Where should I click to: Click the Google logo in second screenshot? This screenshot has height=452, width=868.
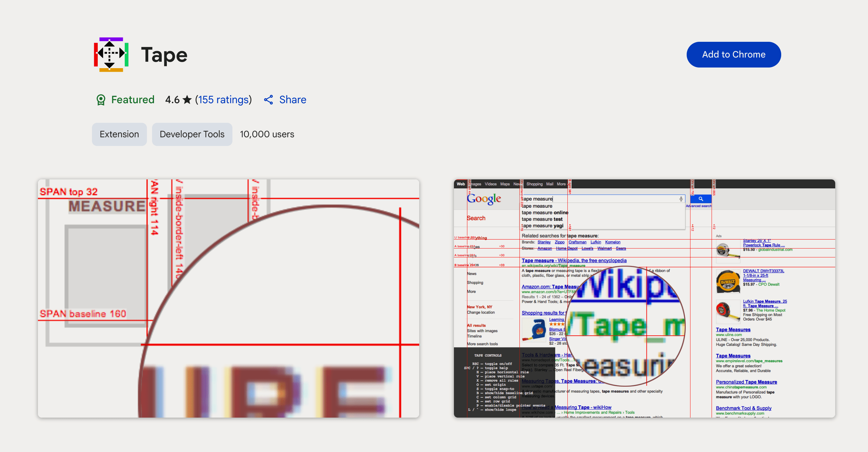484,199
